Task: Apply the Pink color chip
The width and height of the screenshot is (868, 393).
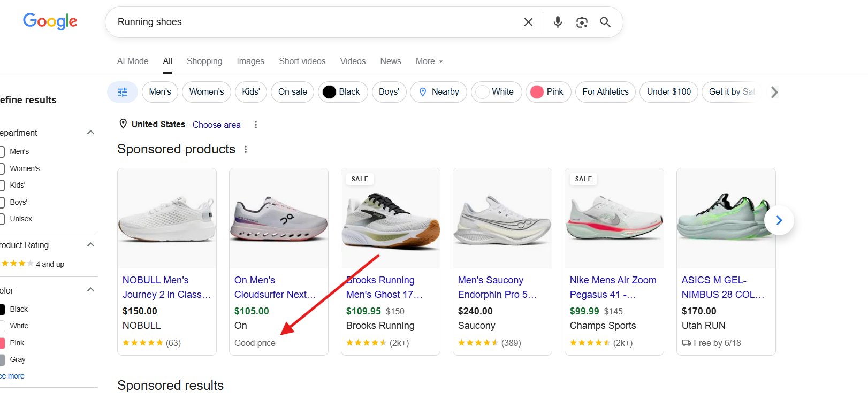Action: click(x=548, y=92)
